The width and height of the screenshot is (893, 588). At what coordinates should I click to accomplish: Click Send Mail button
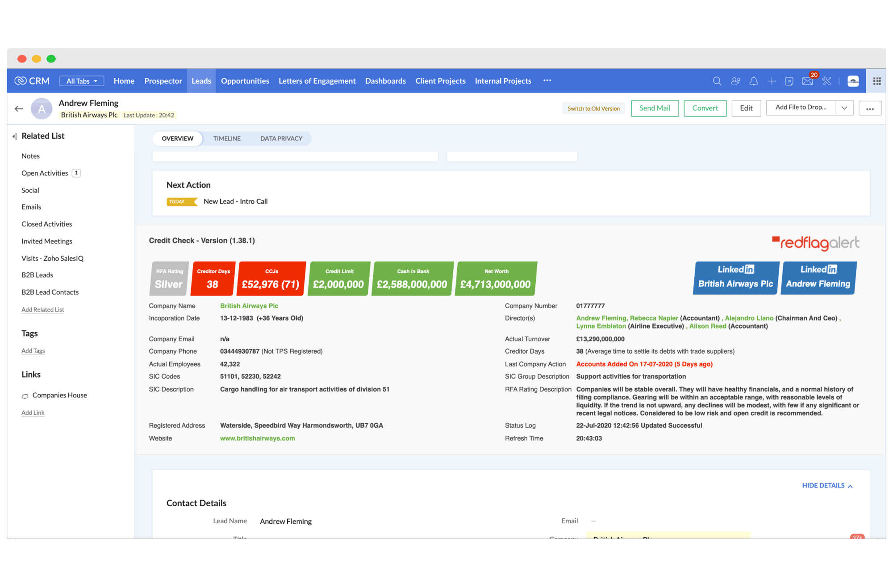click(655, 108)
